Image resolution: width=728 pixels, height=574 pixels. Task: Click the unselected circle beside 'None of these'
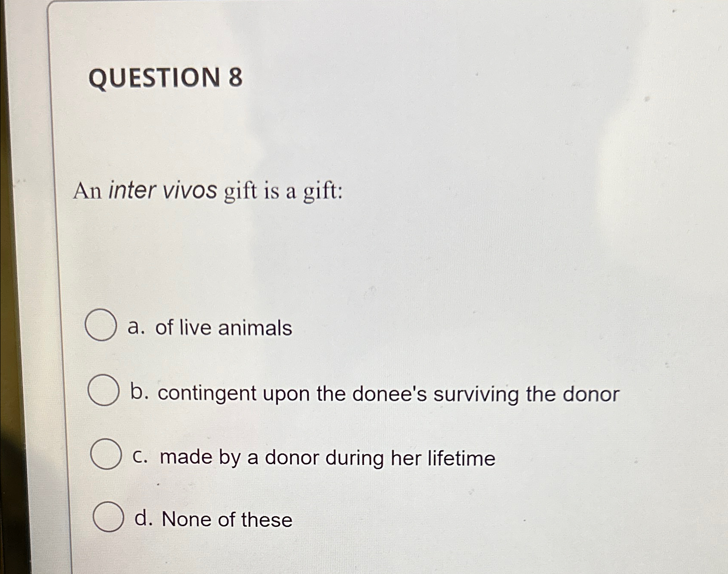tap(108, 519)
